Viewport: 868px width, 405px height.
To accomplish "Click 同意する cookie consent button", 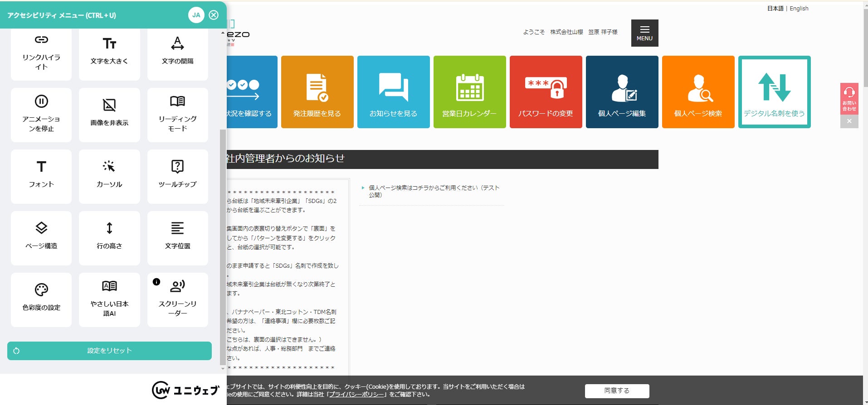I will [x=617, y=391].
